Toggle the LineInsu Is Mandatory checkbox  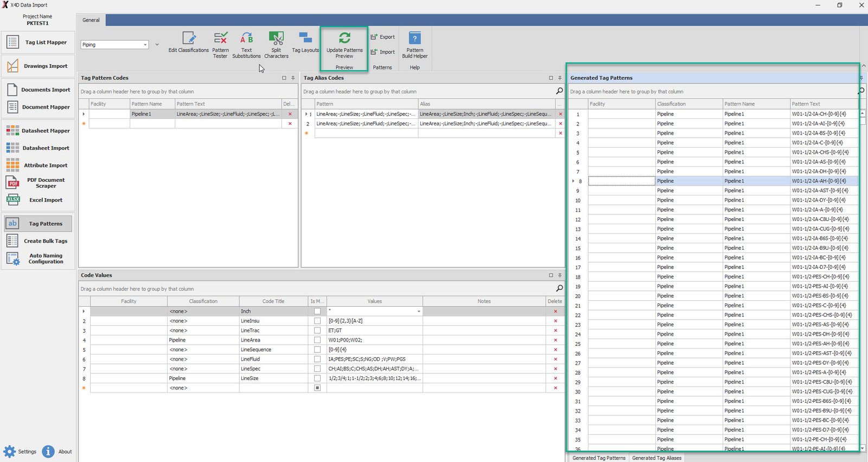[x=317, y=321]
